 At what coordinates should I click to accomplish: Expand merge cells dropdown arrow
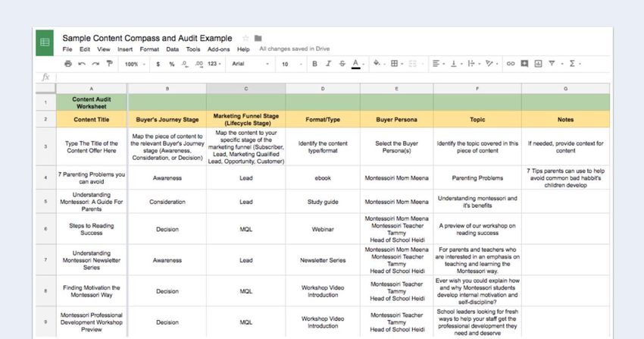click(423, 64)
